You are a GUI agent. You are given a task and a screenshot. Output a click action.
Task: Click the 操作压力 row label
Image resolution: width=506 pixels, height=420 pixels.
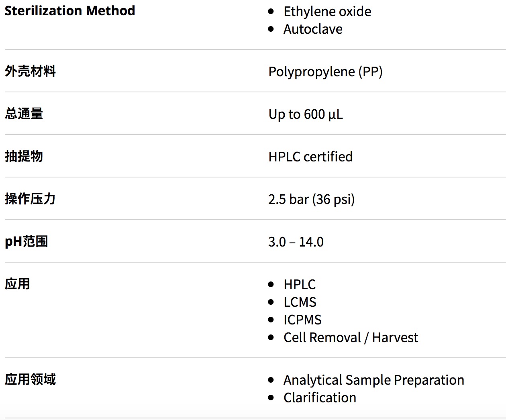pos(30,199)
